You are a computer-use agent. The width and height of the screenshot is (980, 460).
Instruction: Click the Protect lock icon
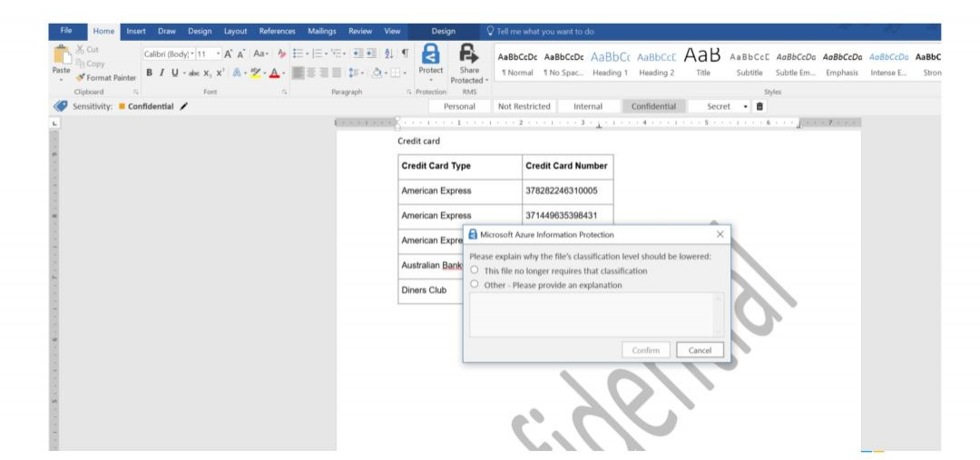[x=431, y=54]
